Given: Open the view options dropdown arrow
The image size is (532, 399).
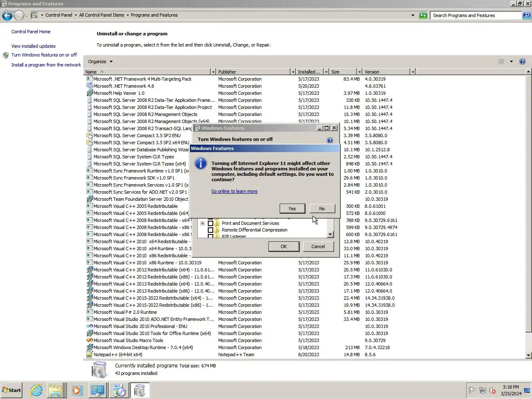Looking at the screenshot, I should [511, 62].
